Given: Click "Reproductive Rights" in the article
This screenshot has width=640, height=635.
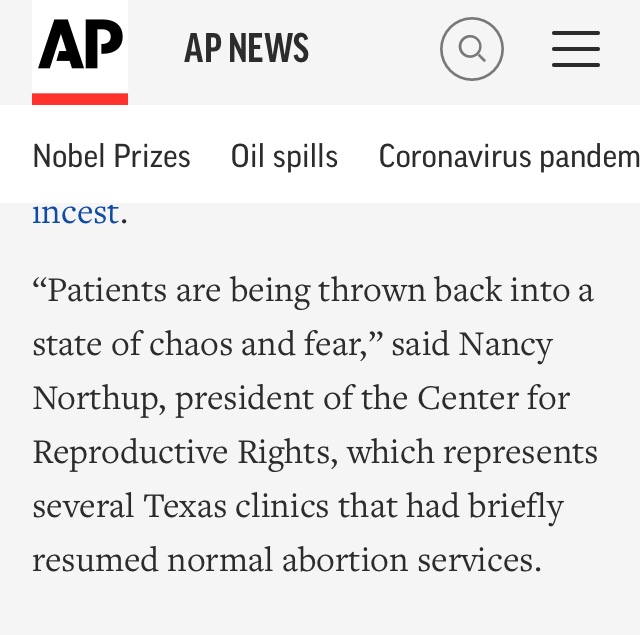Looking at the screenshot, I should click(184, 452).
